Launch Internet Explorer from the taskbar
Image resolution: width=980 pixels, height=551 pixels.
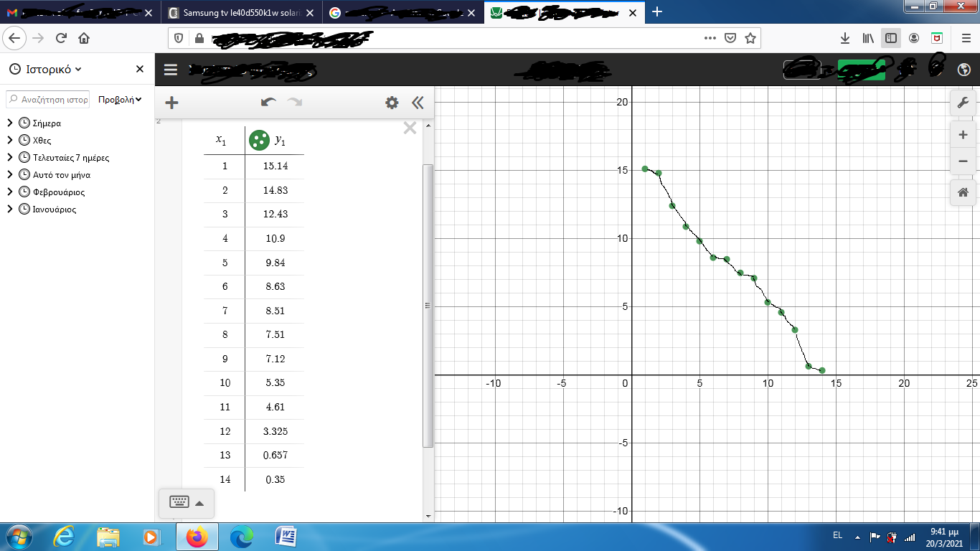click(65, 537)
